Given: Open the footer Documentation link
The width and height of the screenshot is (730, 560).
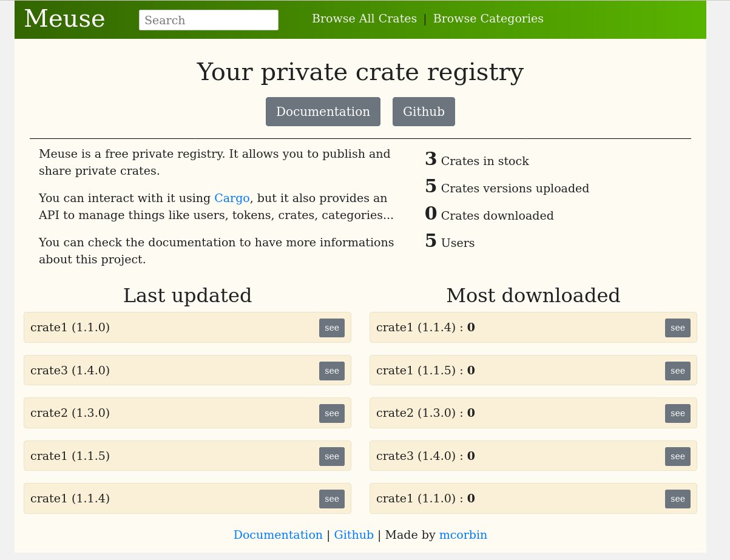Looking at the screenshot, I should [x=278, y=535].
